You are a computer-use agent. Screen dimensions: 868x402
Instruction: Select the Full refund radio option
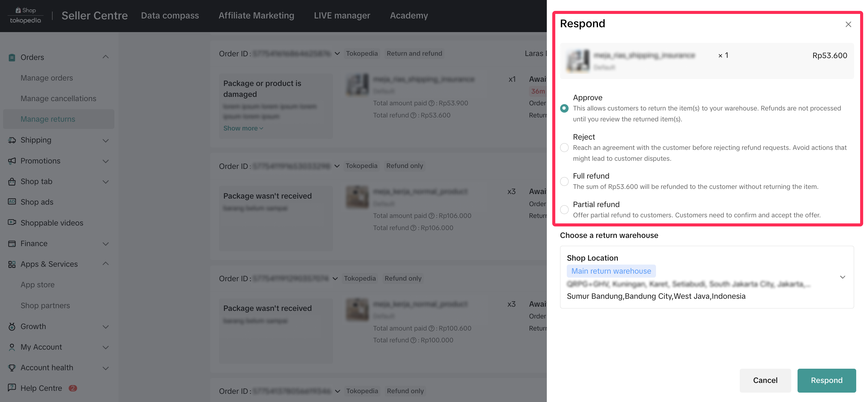[564, 181]
